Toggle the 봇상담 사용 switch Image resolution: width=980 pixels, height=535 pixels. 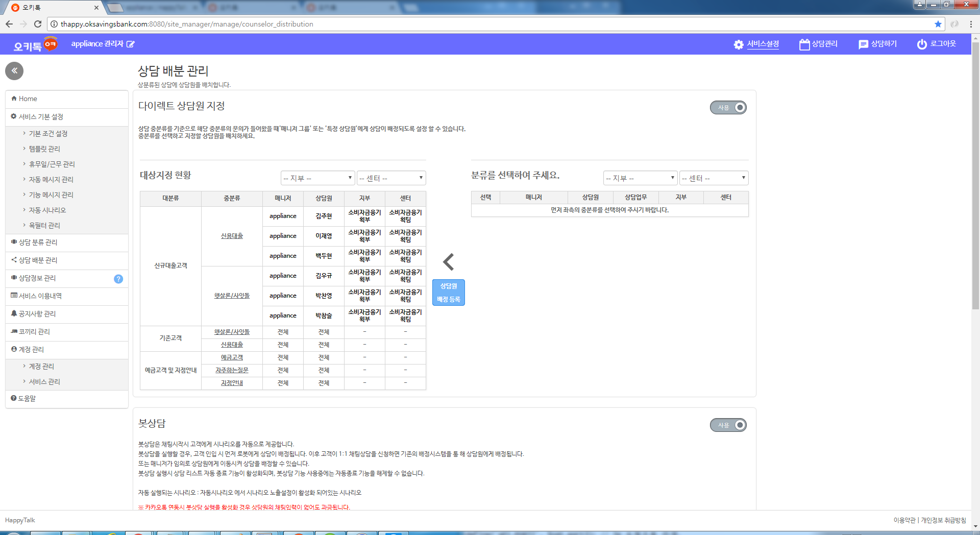pyautogui.click(x=728, y=425)
